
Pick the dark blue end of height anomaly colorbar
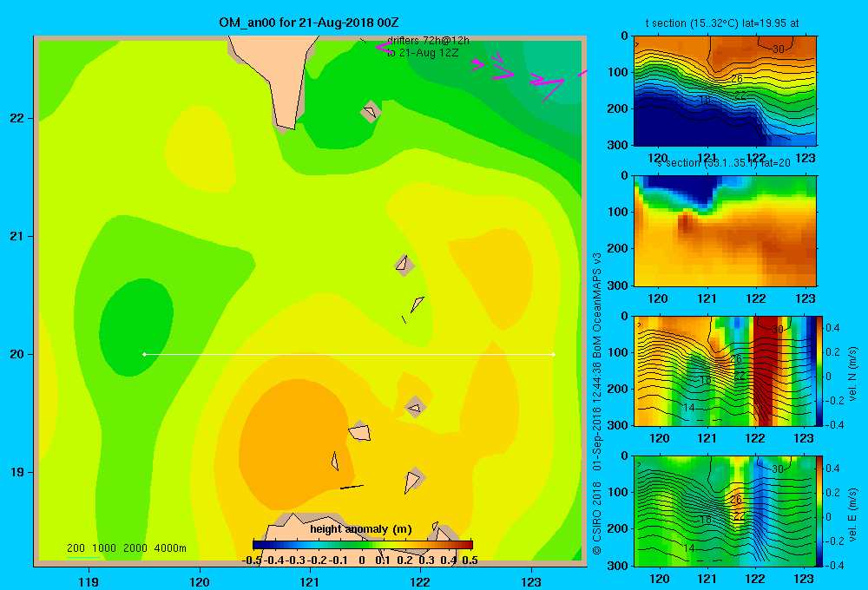257,545
